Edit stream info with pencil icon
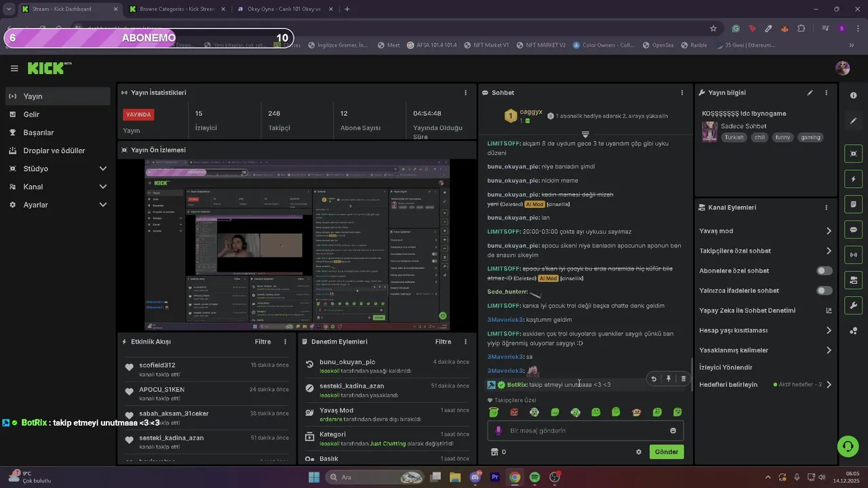The height and width of the screenshot is (488, 868). [810, 93]
